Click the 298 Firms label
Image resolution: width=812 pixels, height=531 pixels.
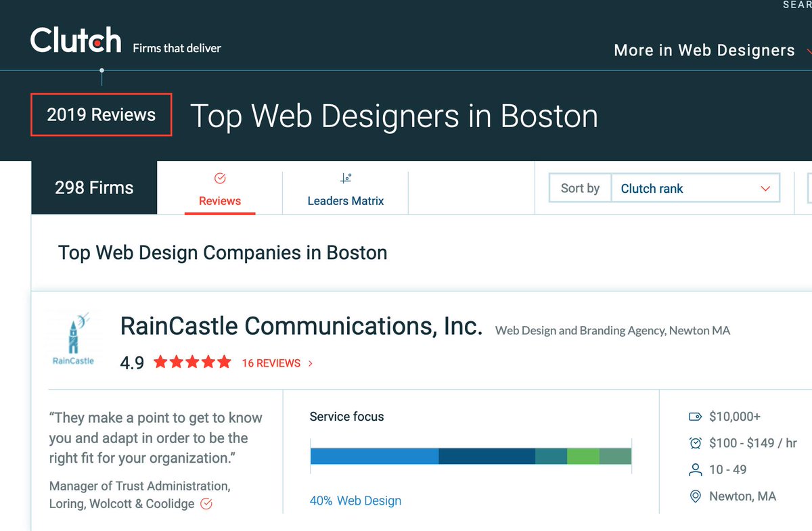pos(94,187)
